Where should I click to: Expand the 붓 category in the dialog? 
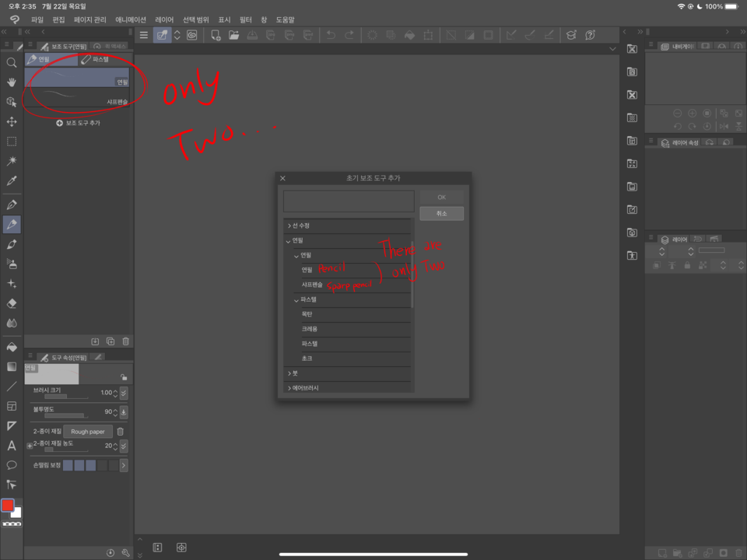click(289, 373)
